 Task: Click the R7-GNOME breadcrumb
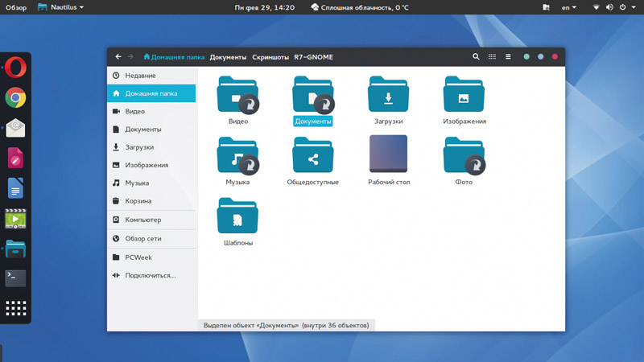pyautogui.click(x=313, y=57)
